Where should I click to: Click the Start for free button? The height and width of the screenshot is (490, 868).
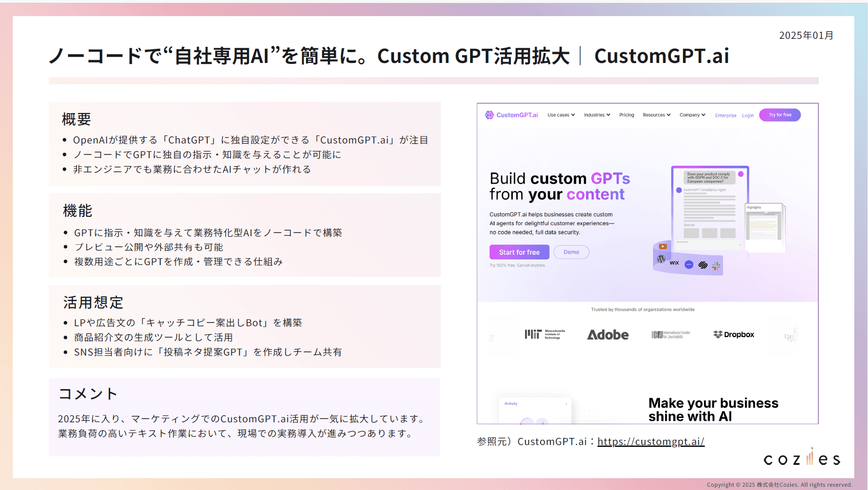point(519,252)
